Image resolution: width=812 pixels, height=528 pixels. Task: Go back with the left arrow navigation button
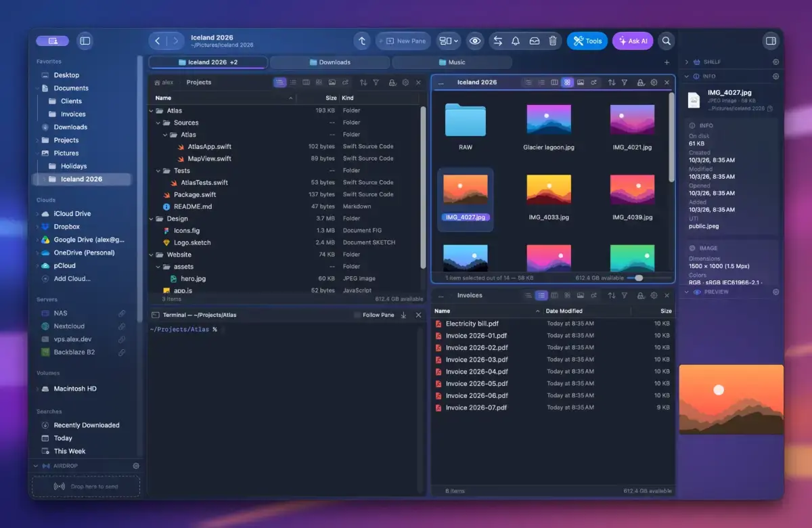(158, 41)
